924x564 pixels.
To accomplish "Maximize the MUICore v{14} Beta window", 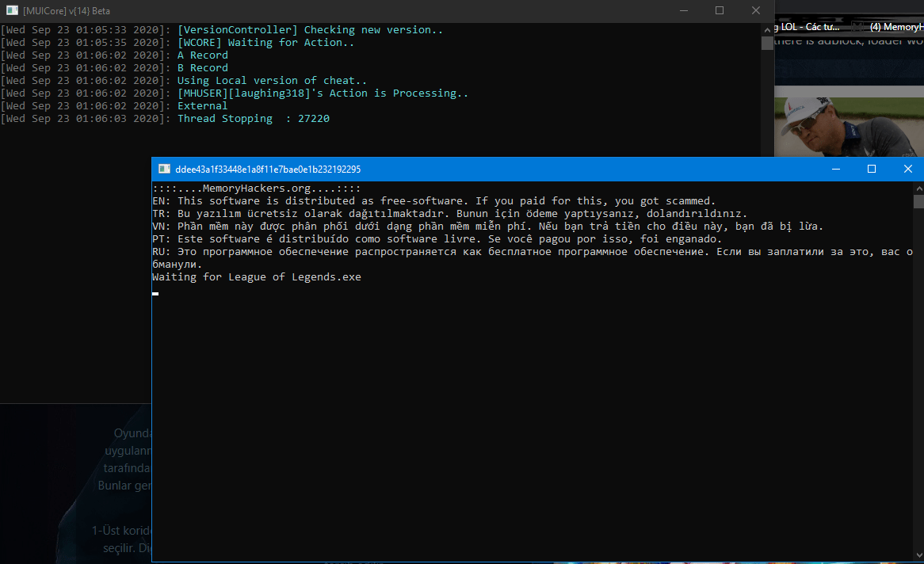I will tap(720, 10).
